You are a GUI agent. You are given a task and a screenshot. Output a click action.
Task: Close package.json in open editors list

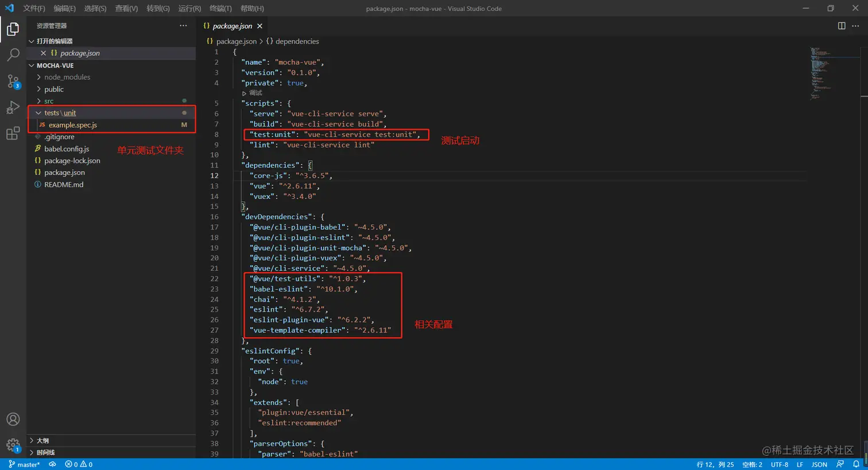point(43,53)
